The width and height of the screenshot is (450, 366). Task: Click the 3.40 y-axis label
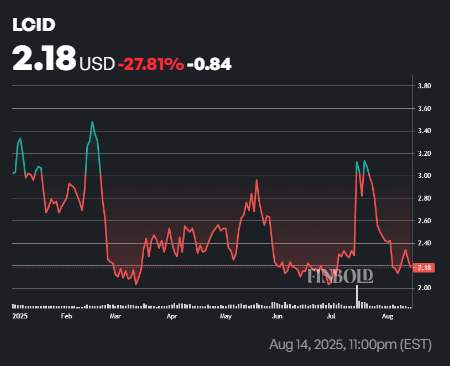pos(425,131)
